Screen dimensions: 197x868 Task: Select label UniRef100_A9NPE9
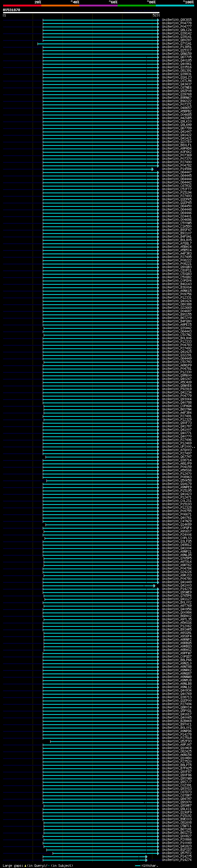tap(176, 487)
